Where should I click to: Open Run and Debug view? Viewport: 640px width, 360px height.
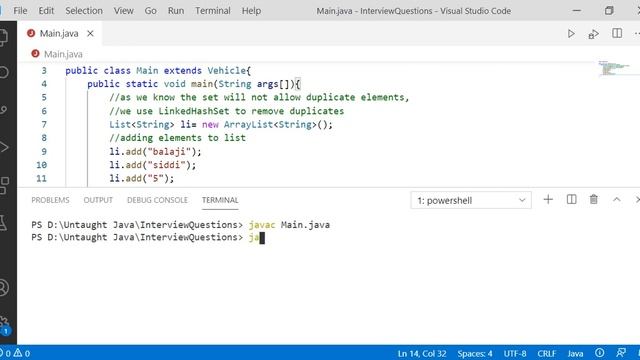(4, 147)
